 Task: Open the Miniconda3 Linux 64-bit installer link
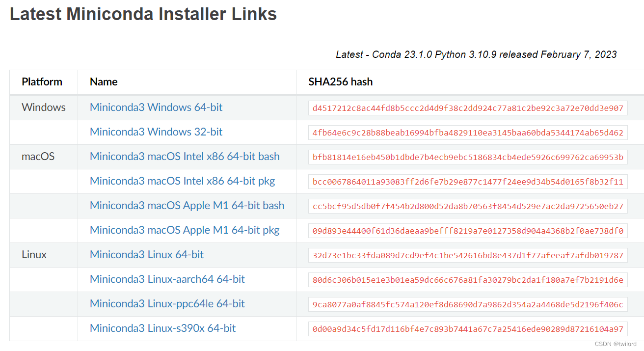(x=146, y=255)
